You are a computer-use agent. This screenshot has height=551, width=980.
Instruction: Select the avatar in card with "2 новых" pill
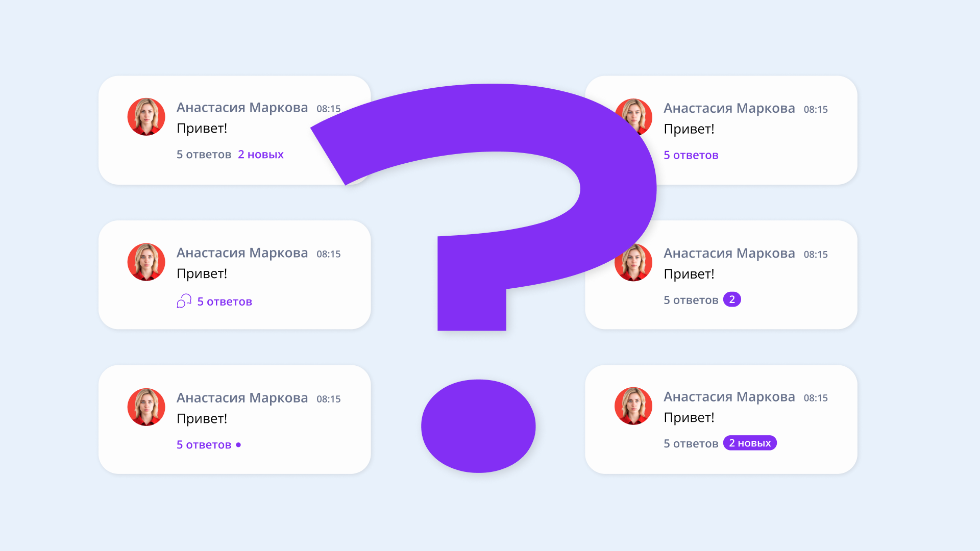pyautogui.click(x=633, y=406)
